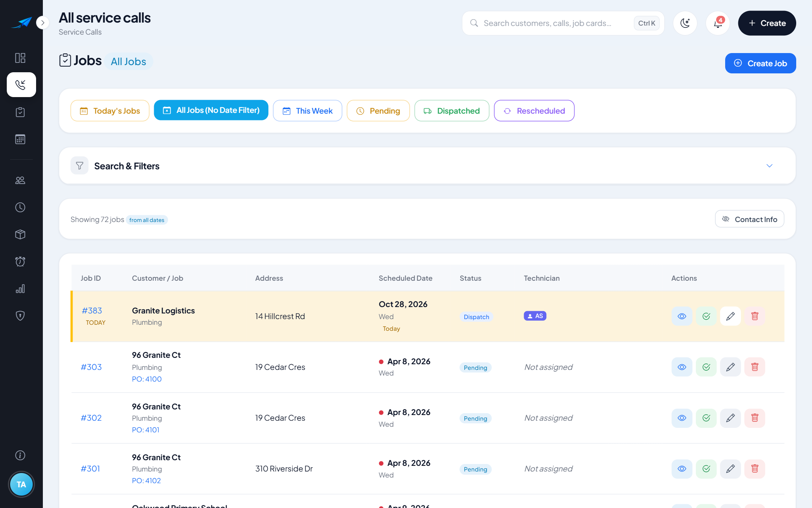Expand the Search & Filters panel chevron
Screen dimensions: 812x508
coord(770,166)
